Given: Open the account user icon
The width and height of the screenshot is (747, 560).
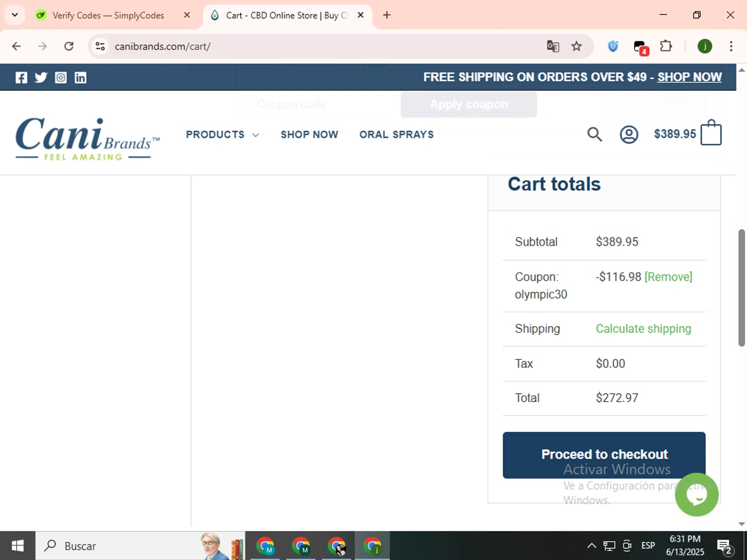Looking at the screenshot, I should click(x=629, y=134).
